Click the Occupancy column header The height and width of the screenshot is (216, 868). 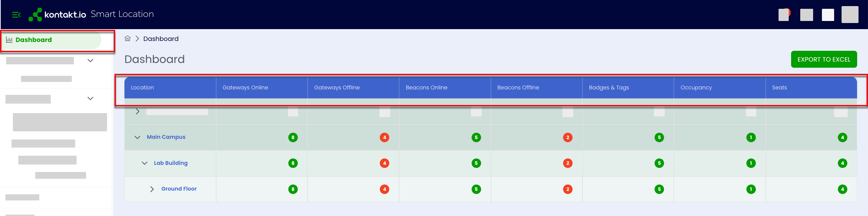720,88
